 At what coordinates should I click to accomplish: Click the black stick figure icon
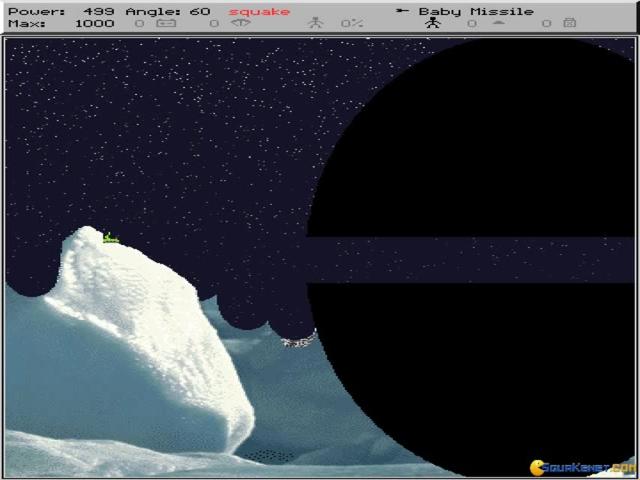433,23
